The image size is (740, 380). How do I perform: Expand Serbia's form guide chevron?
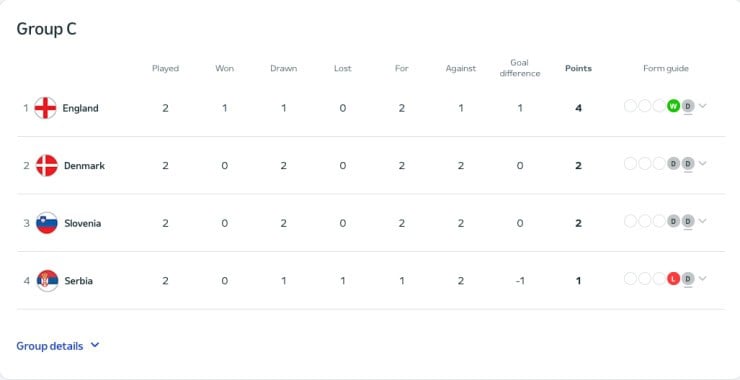tap(702, 279)
